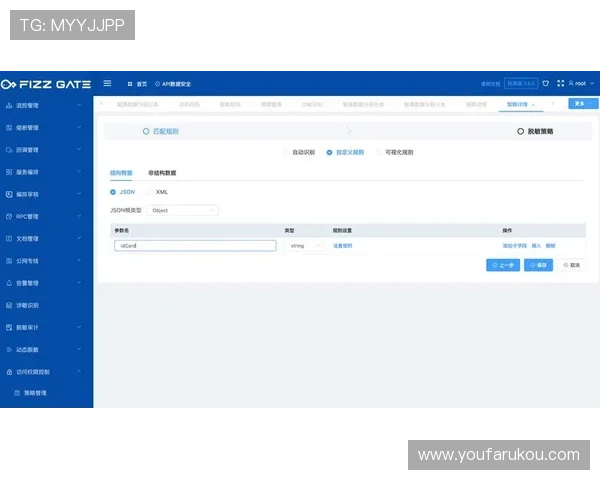Open the 使用文档 link in header
This screenshot has height=480, width=600.
490,83
